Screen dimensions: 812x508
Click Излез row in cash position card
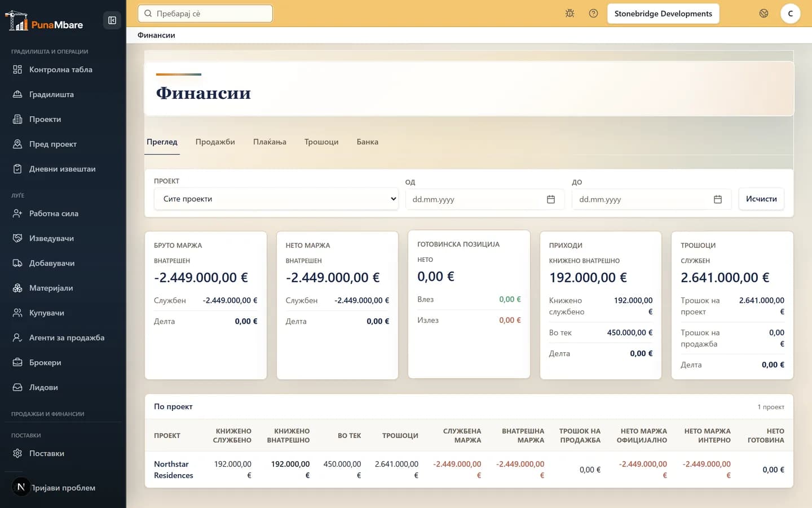(x=469, y=320)
